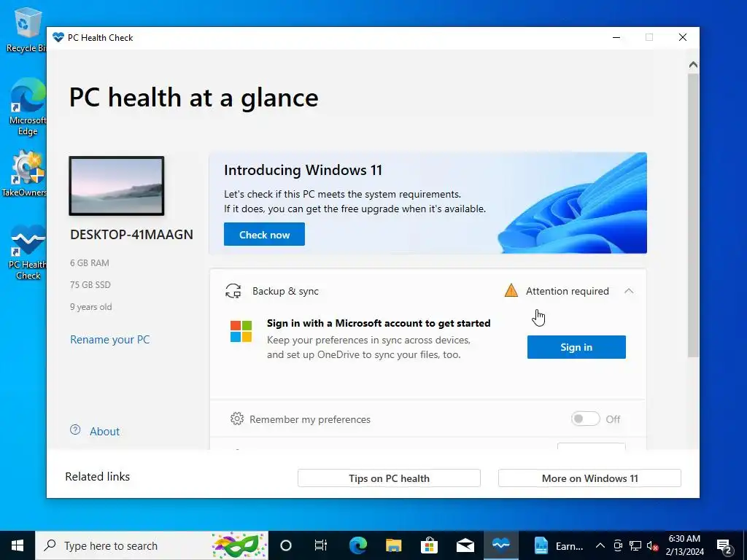747x560 pixels.
Task: Click the 9 years old text
Action: pos(90,307)
